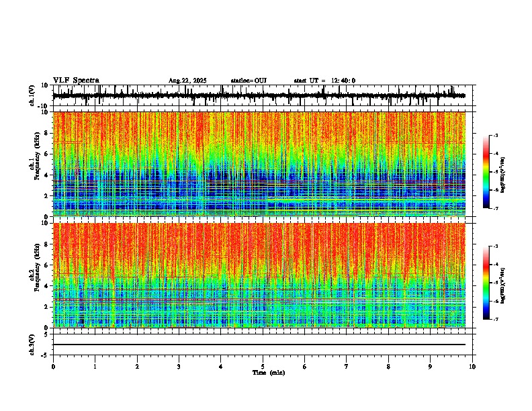The image size is (532, 411).
Task: Click the station=OUJ label
Action: click(x=249, y=81)
